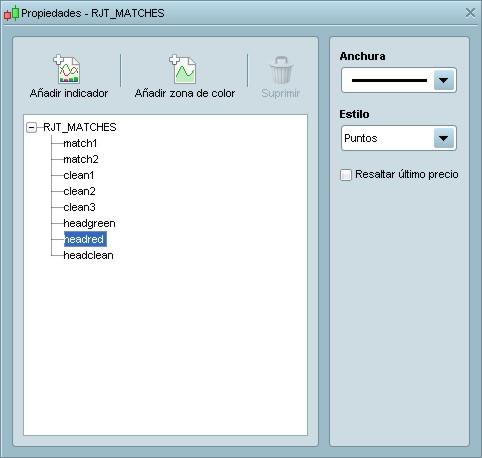Viewport: 482px width, 458px height.
Task: Click the RJT_MATCHES root label
Action: pyautogui.click(x=80, y=127)
